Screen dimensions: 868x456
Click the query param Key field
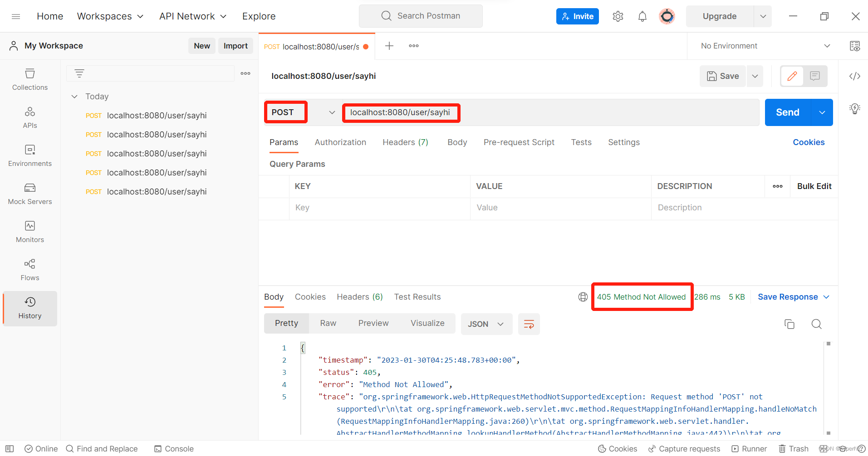point(379,208)
